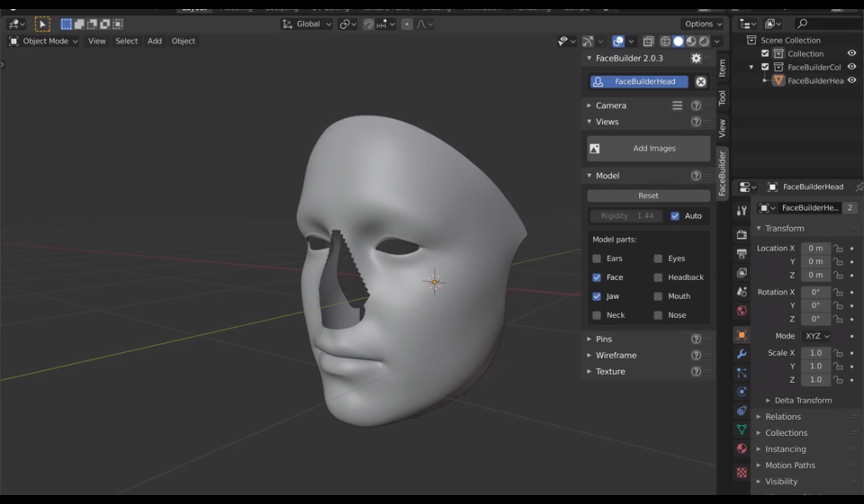Screen dimensions: 864x504
Task: Open Object Mode dropdown
Action: pyautogui.click(x=44, y=41)
